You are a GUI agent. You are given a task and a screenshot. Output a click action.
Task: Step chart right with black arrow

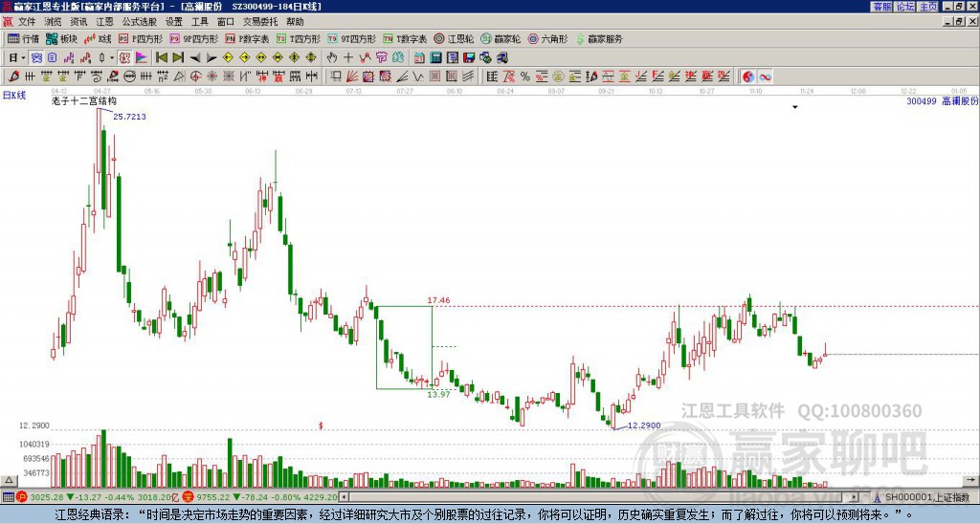pyautogui.click(x=212, y=58)
